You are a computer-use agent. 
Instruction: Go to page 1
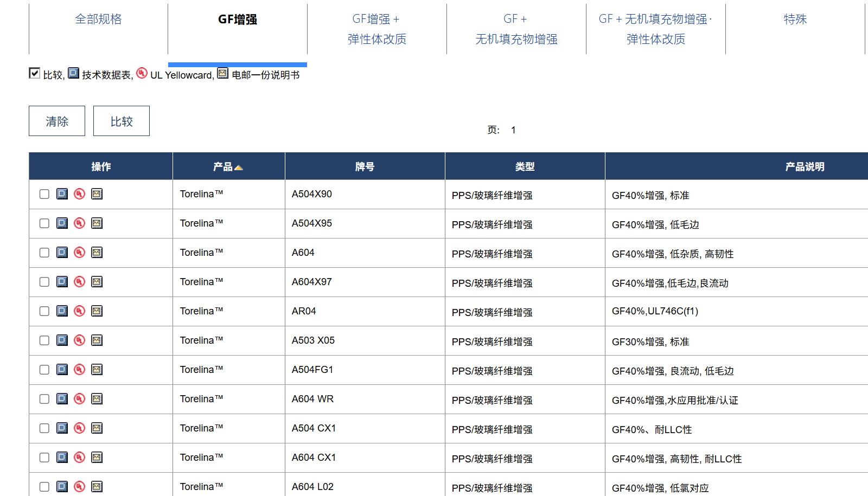[513, 130]
